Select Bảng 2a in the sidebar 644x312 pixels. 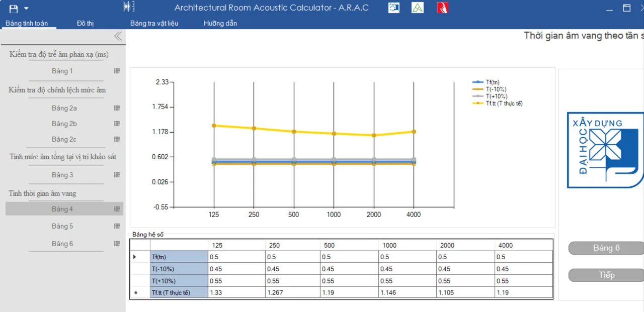pyautogui.click(x=64, y=108)
